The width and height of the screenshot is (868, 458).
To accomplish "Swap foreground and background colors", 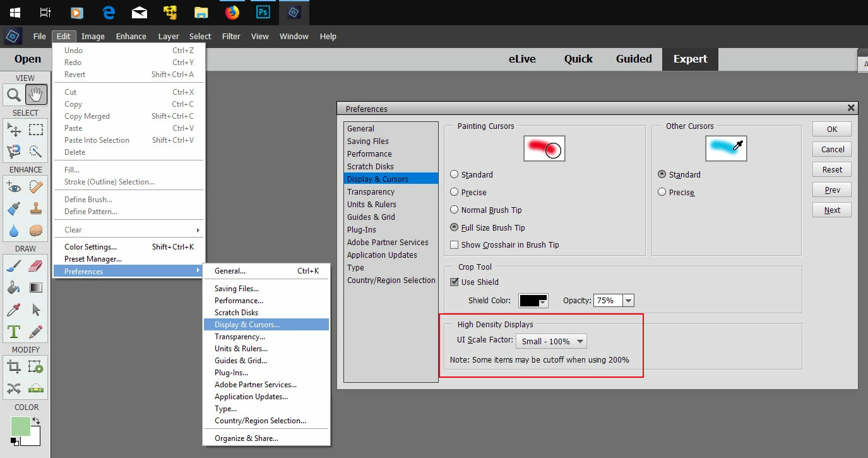I will tap(37, 421).
